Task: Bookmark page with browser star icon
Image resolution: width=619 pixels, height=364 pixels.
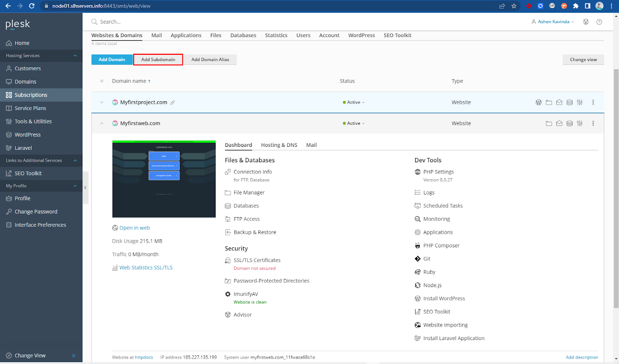Action: (514, 6)
